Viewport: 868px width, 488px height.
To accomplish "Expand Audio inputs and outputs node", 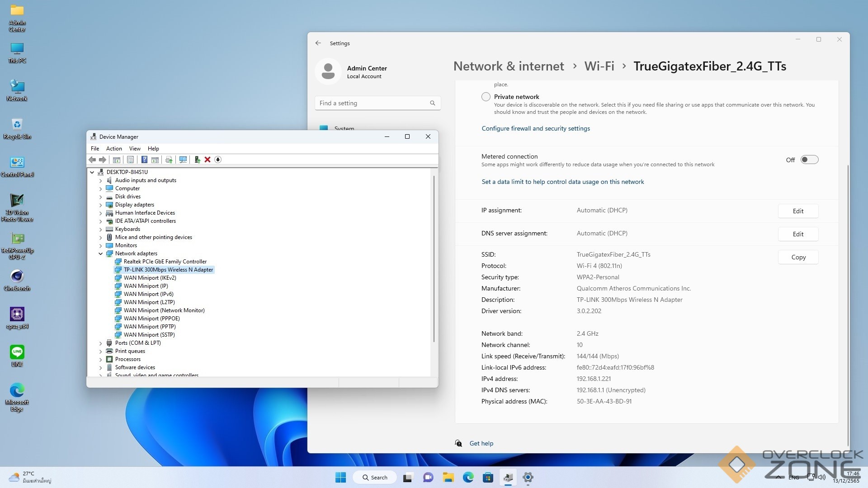I will 101,180.
